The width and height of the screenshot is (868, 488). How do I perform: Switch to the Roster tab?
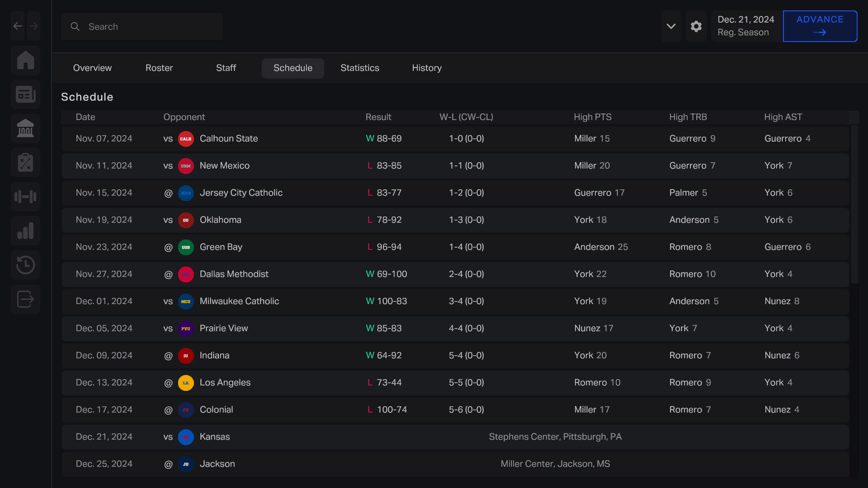159,68
